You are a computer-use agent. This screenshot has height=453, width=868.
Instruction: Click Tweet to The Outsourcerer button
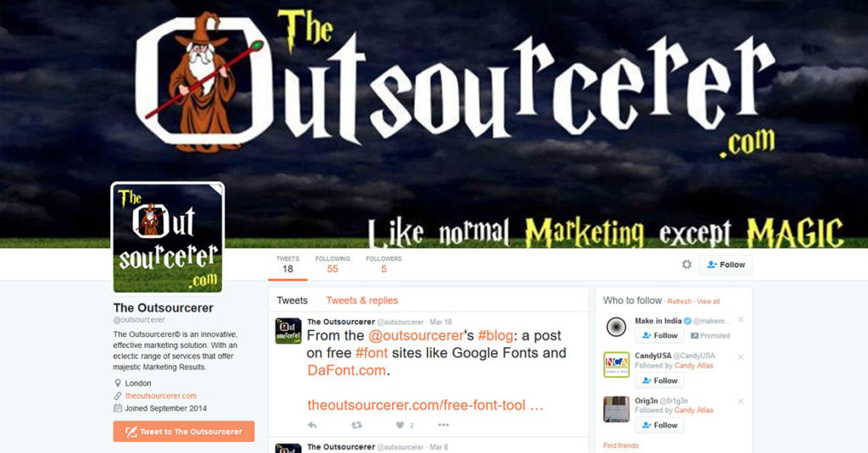184,432
